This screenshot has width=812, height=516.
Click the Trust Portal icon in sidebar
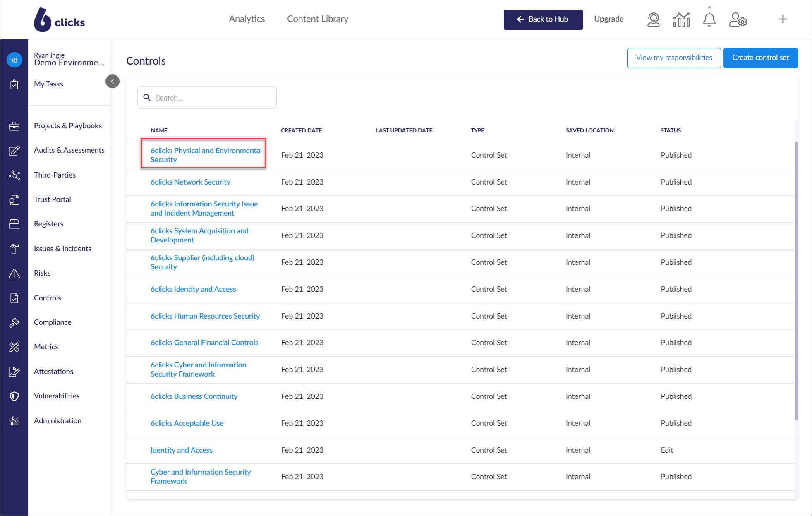point(14,200)
